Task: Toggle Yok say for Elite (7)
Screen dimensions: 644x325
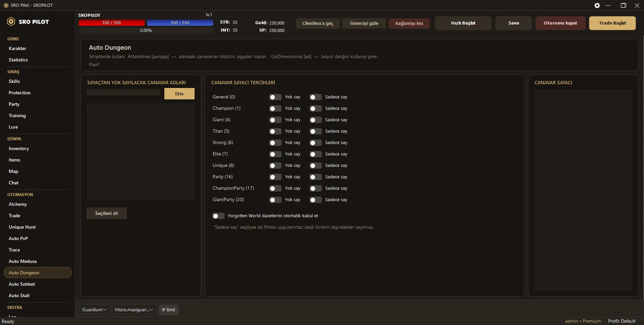Action: (x=275, y=154)
